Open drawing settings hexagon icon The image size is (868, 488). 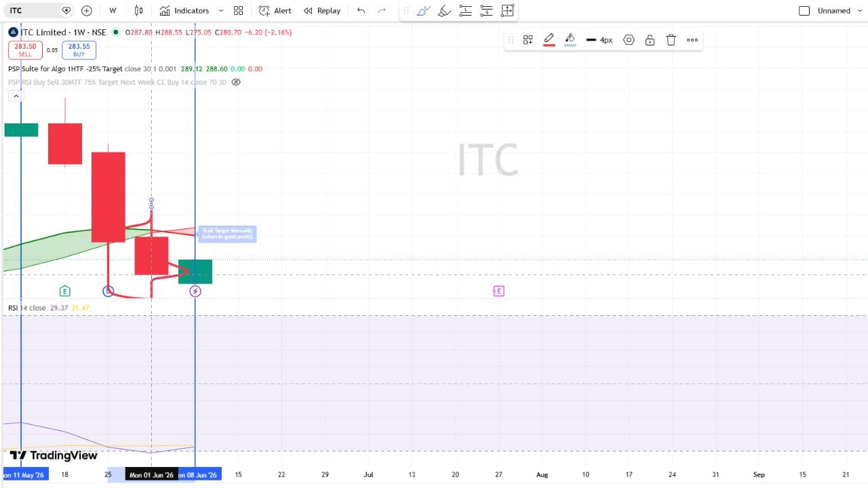(629, 40)
